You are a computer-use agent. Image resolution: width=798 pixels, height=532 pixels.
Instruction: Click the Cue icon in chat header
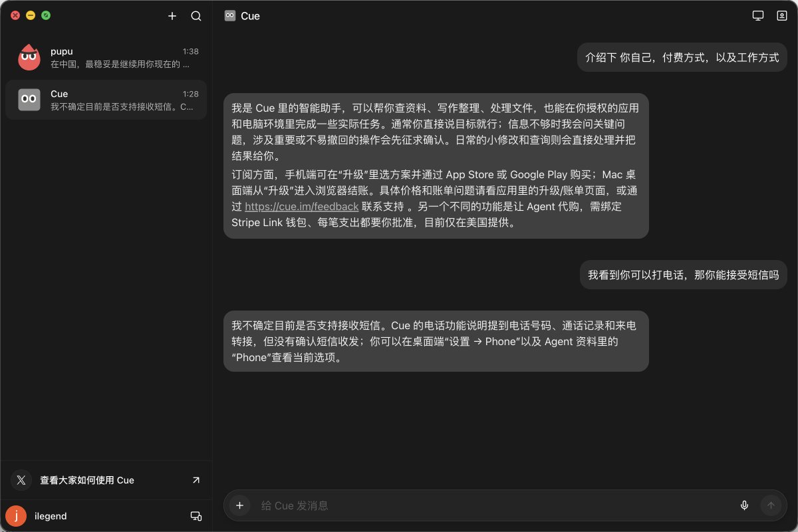click(x=230, y=15)
